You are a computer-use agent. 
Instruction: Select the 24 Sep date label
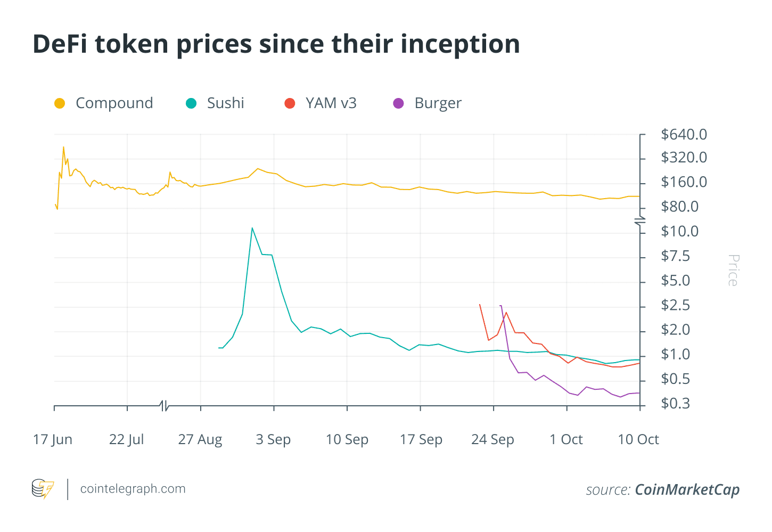coord(493,440)
